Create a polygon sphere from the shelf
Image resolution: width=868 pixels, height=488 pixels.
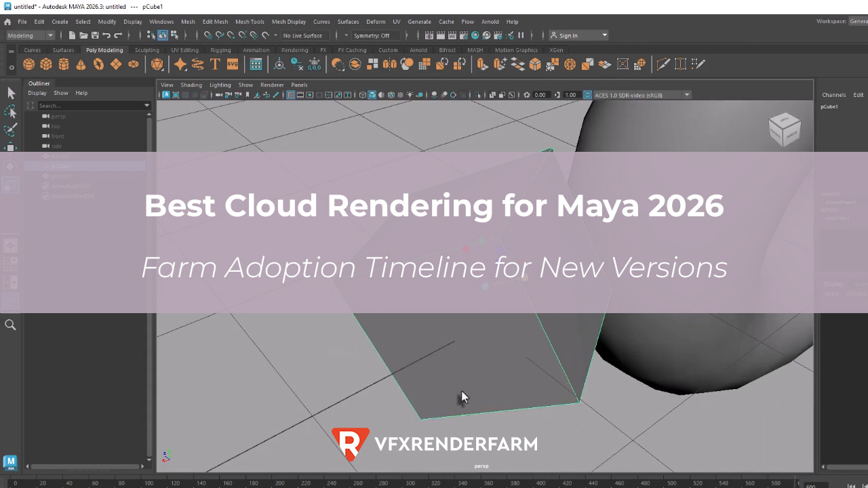pos(28,64)
